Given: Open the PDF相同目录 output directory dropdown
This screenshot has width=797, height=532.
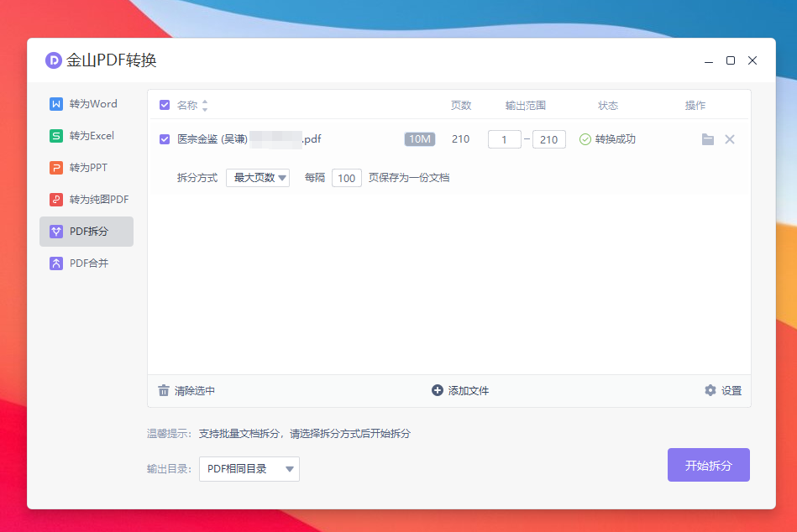Looking at the screenshot, I should 249,468.
